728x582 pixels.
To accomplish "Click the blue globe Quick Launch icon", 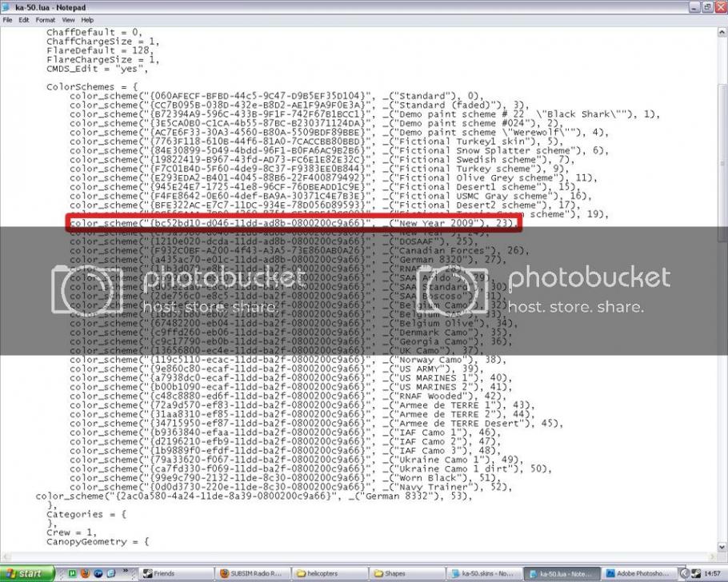I will click(x=98, y=573).
